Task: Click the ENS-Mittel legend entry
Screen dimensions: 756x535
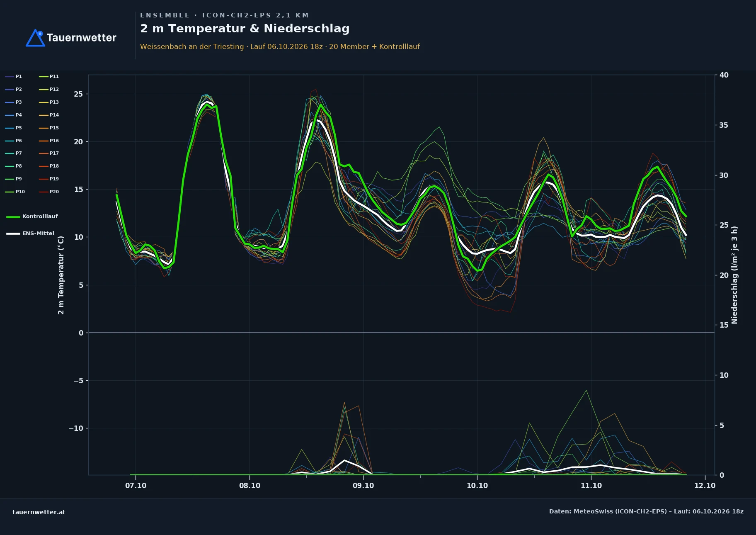Action: (x=30, y=233)
